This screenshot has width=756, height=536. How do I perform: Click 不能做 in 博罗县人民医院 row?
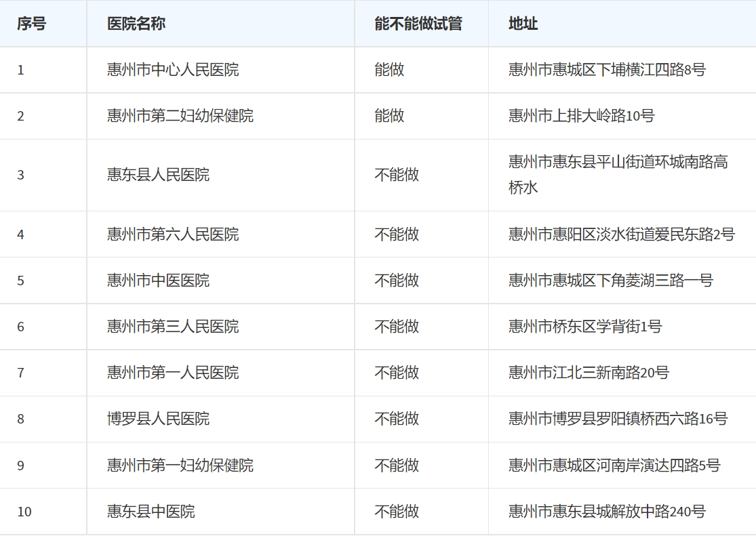coord(397,419)
